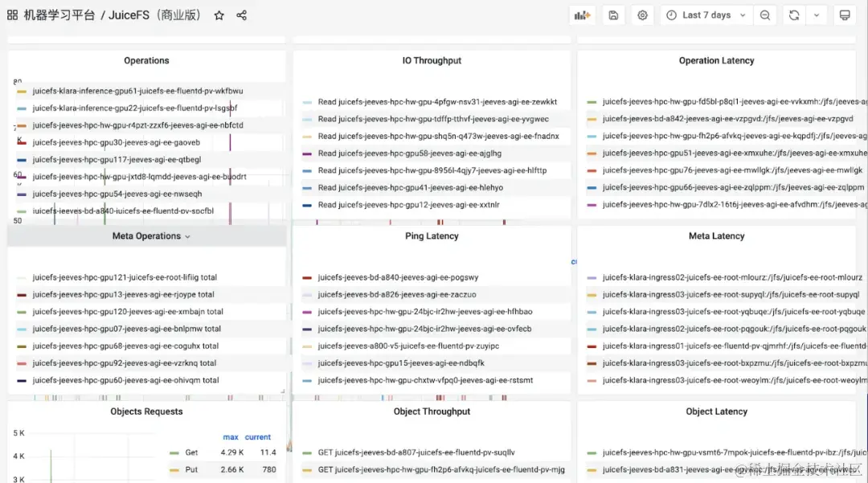Image resolution: width=868 pixels, height=483 pixels.
Task: Click the Ping Latency panel title
Action: click(x=432, y=236)
